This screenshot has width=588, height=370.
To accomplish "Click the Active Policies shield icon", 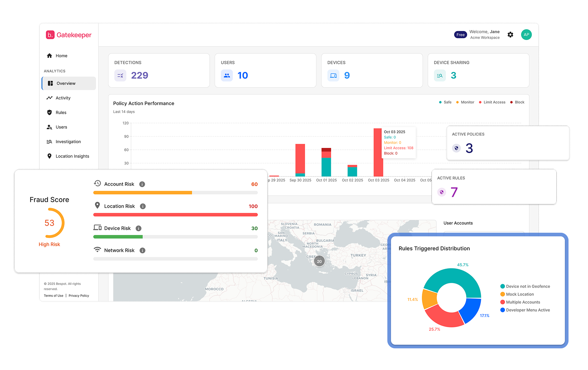I will tap(456, 148).
